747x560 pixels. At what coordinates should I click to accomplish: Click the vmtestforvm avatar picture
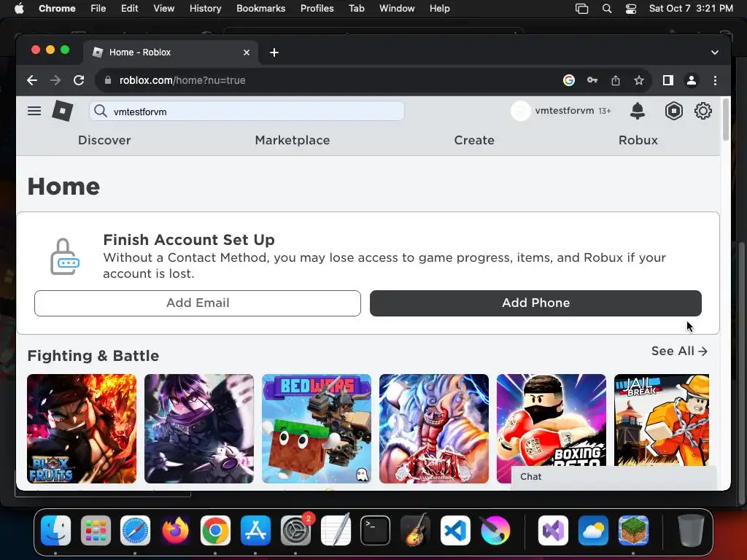coord(520,111)
